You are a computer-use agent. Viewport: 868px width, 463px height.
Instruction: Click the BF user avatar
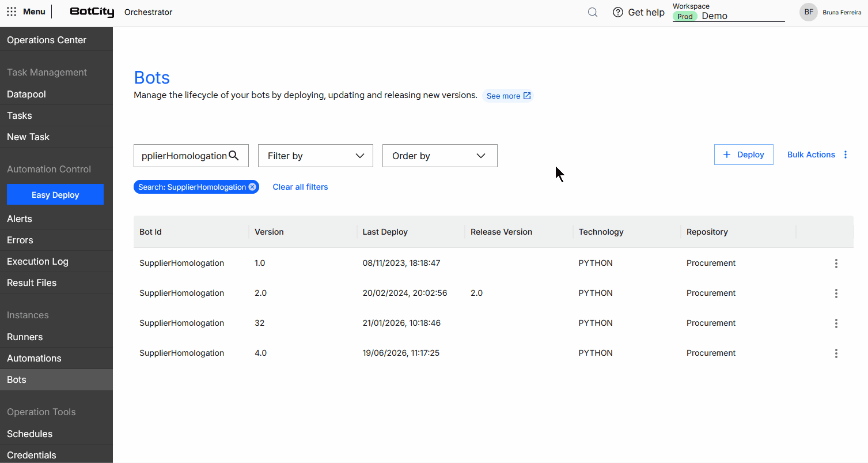coord(809,12)
